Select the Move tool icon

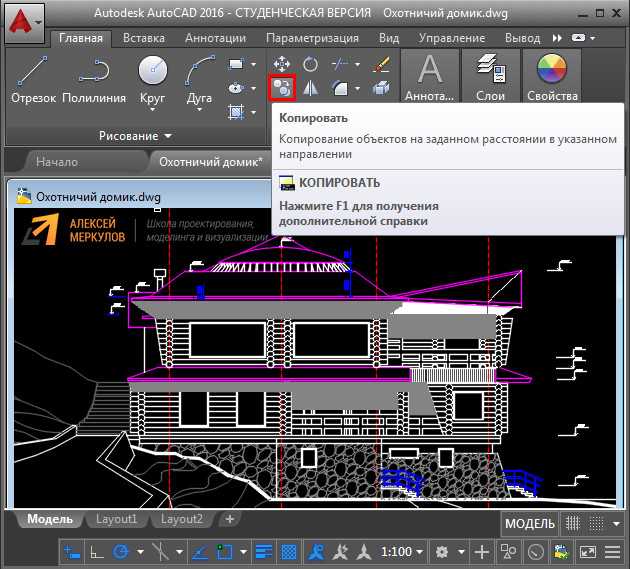(x=282, y=63)
